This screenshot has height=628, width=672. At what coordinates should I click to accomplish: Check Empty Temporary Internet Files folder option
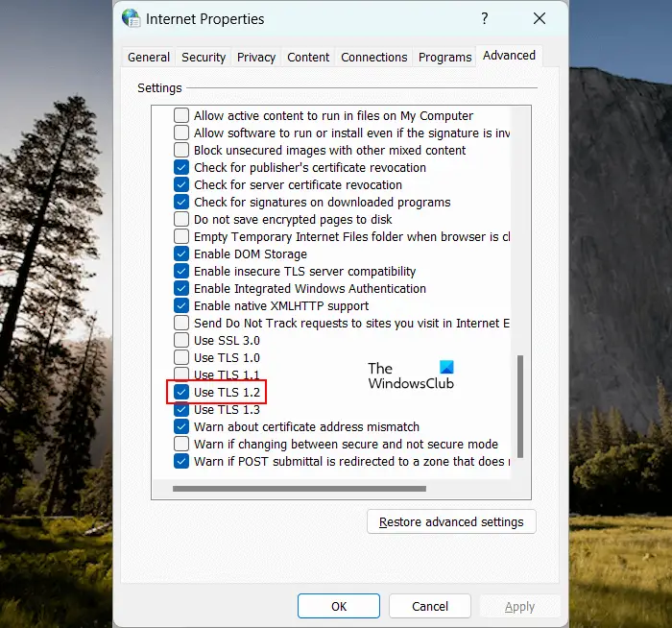(181, 236)
